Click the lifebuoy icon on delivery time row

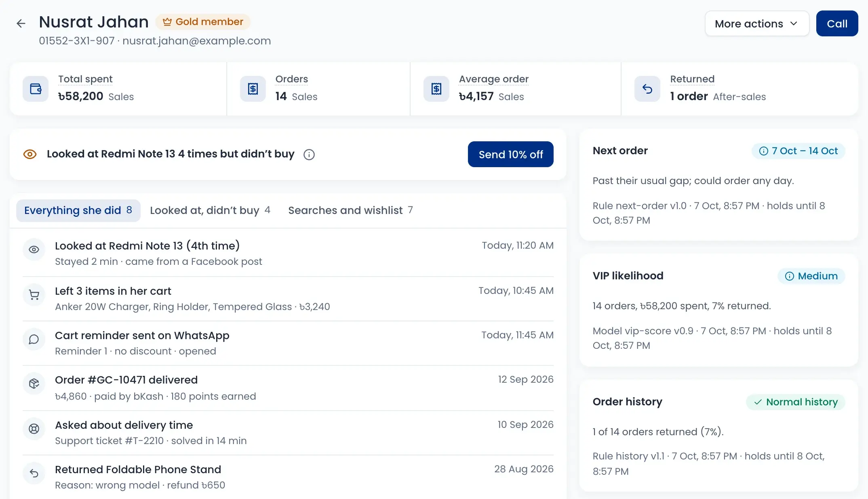tap(34, 429)
